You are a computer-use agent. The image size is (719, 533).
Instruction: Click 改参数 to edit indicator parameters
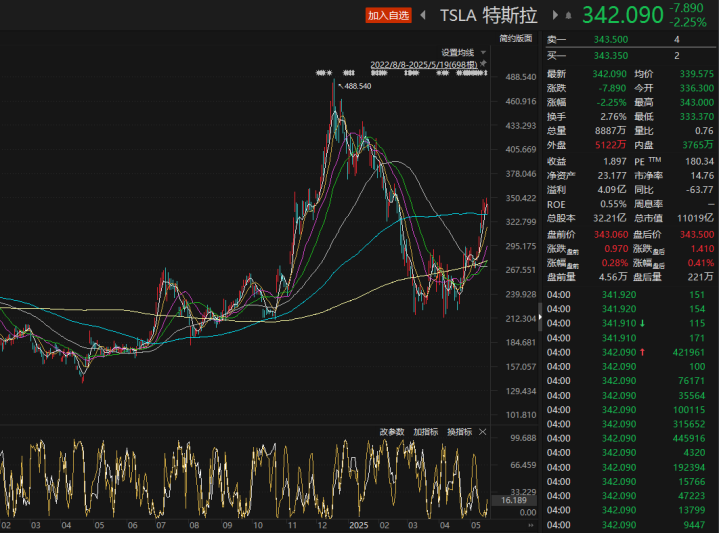pos(392,432)
